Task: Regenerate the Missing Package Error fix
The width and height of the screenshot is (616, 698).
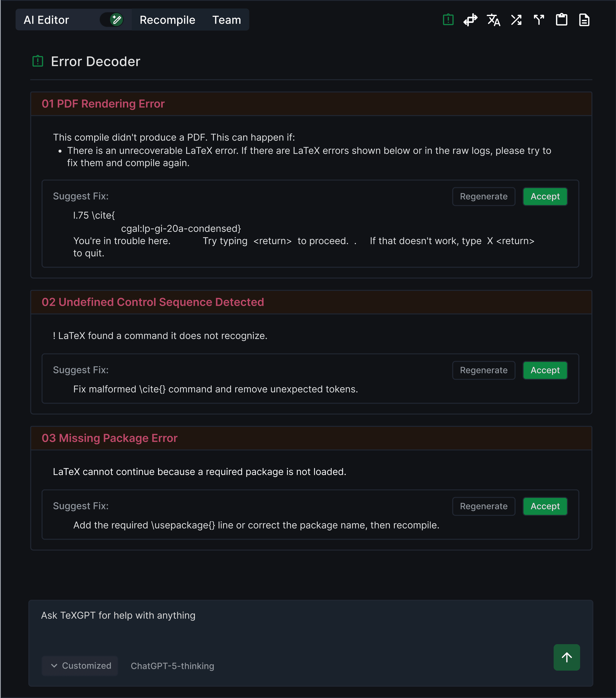Action: click(483, 506)
